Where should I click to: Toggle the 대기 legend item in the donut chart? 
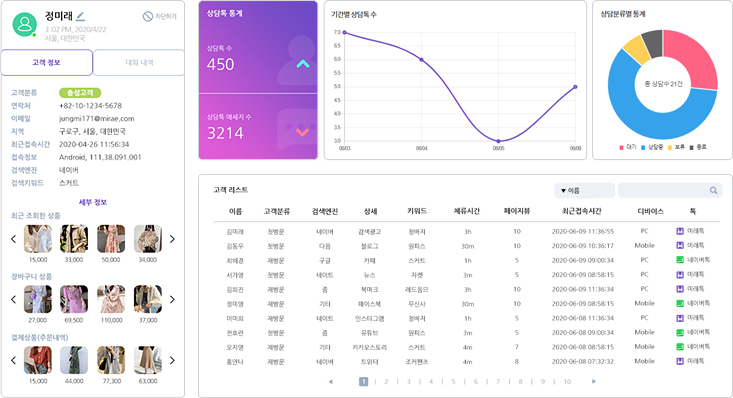click(628, 147)
